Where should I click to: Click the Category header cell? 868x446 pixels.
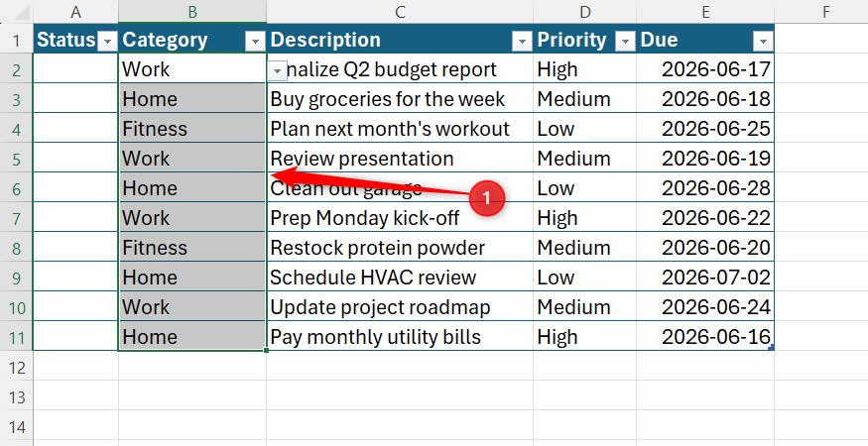point(192,39)
